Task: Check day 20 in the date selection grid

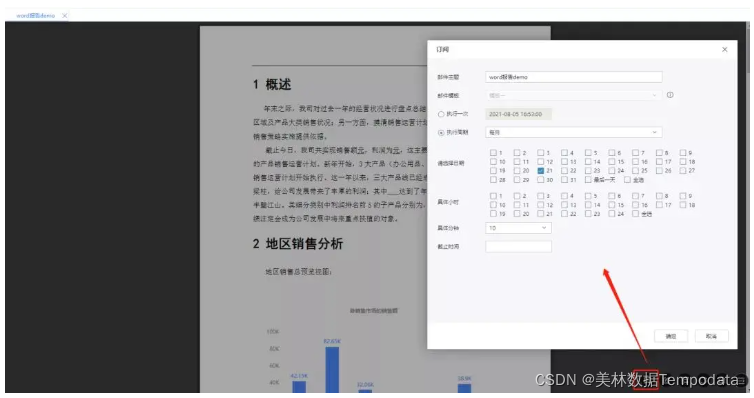Action: pyautogui.click(x=516, y=171)
